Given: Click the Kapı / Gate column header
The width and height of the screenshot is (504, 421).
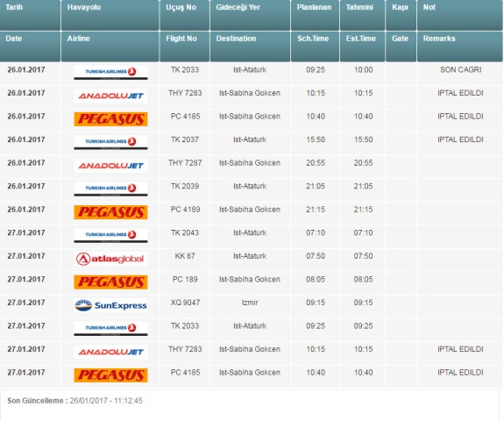Looking at the screenshot, I should click(401, 31).
